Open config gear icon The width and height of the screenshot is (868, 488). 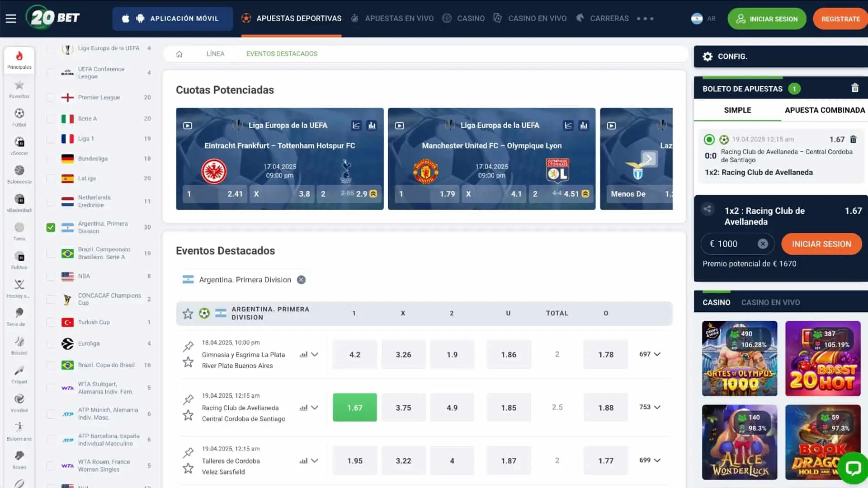[708, 56]
